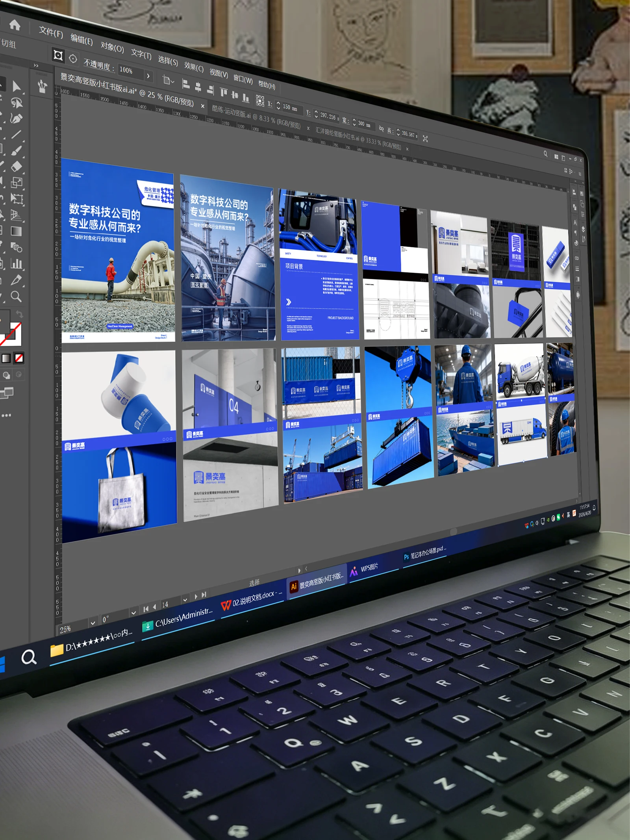
Task: Open the 效果(C) menu
Action: coord(194,66)
